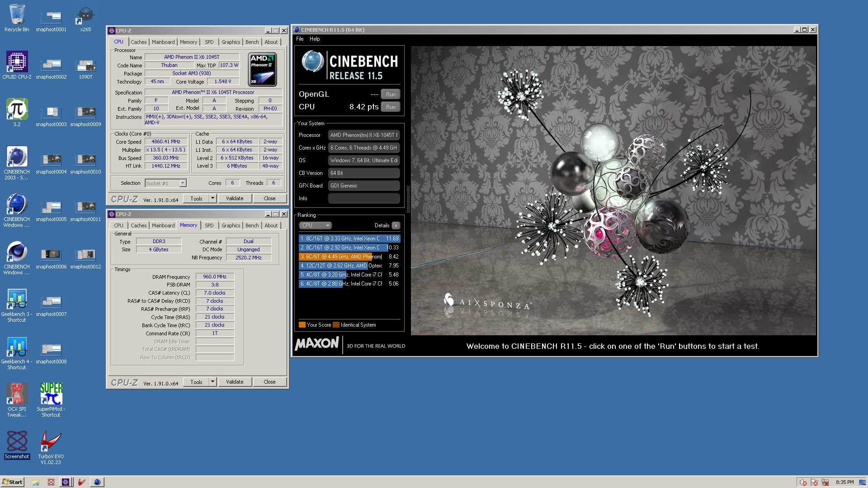Open Bench tab in top CPU-Z window
The height and width of the screenshot is (488, 868).
click(x=252, y=42)
